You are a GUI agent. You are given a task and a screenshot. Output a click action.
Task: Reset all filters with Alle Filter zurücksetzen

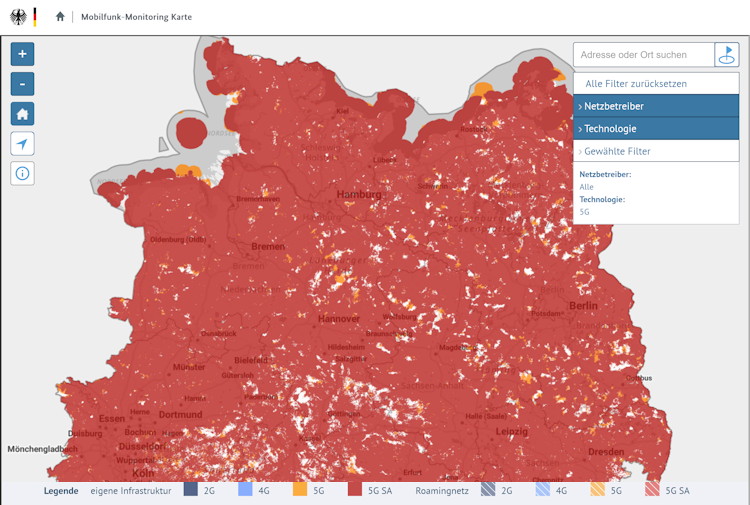pyautogui.click(x=636, y=84)
